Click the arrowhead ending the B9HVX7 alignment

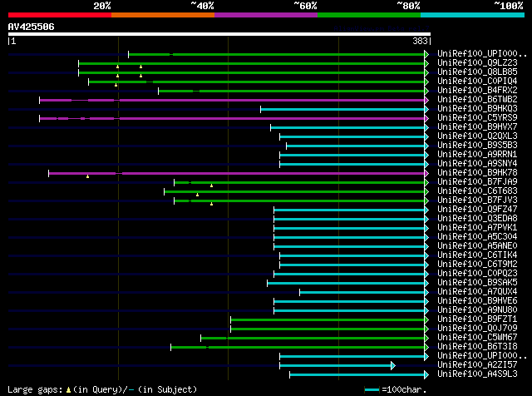pos(426,127)
